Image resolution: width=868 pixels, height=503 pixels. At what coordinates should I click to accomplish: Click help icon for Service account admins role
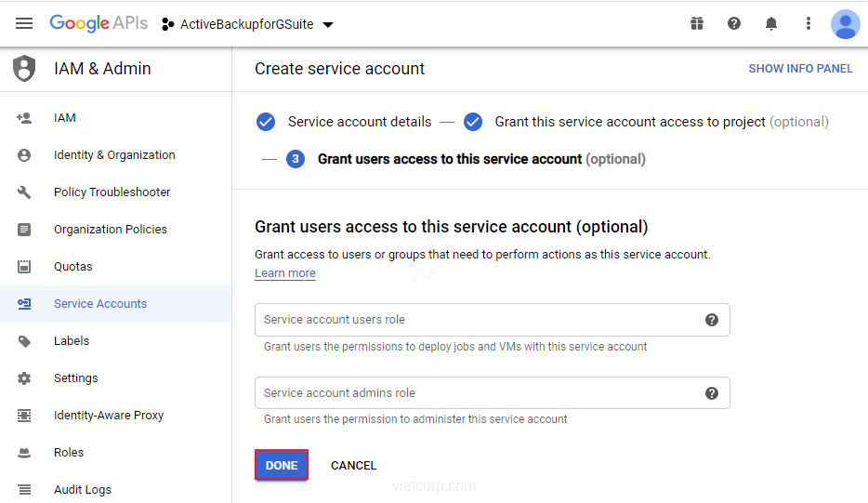click(712, 393)
